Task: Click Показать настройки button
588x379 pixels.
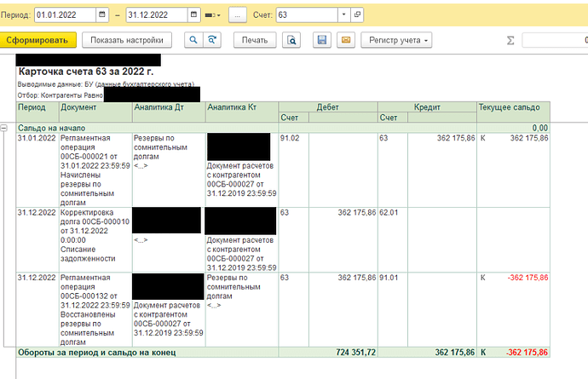Action: [127, 40]
